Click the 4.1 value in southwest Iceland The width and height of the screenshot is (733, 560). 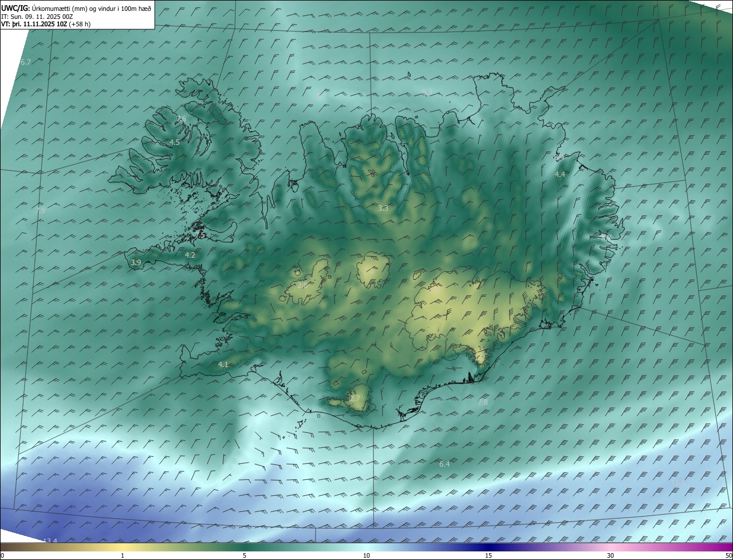223,364
